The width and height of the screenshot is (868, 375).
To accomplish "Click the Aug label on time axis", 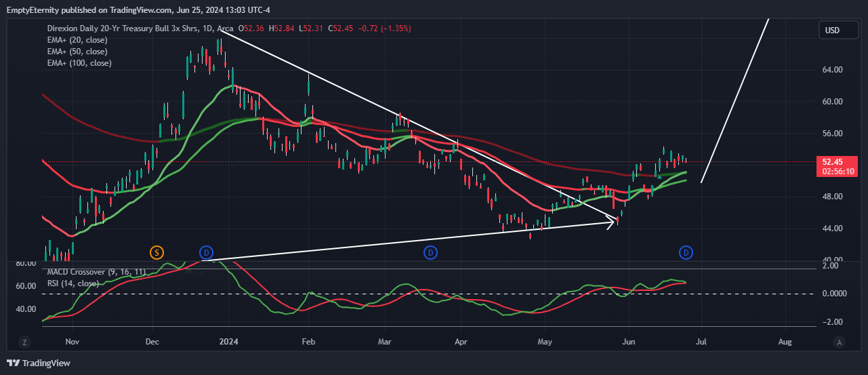I will click(x=785, y=341).
